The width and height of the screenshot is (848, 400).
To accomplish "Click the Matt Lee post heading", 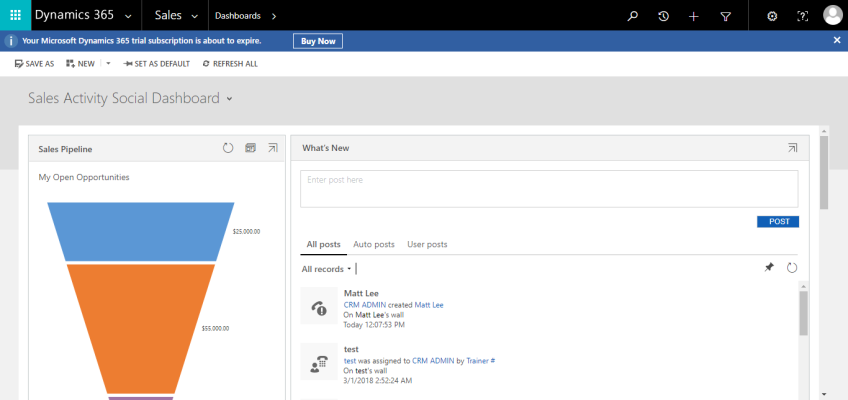I will [x=361, y=294].
